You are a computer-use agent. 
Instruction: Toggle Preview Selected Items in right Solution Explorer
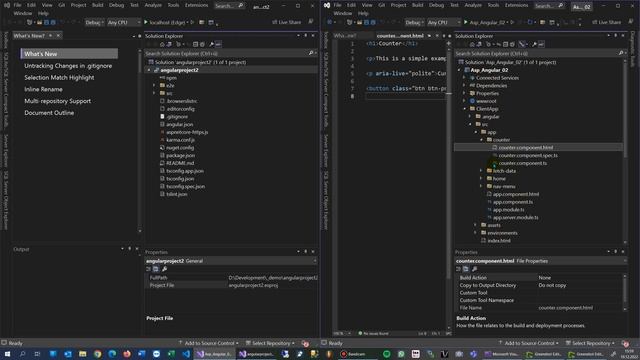542,44
